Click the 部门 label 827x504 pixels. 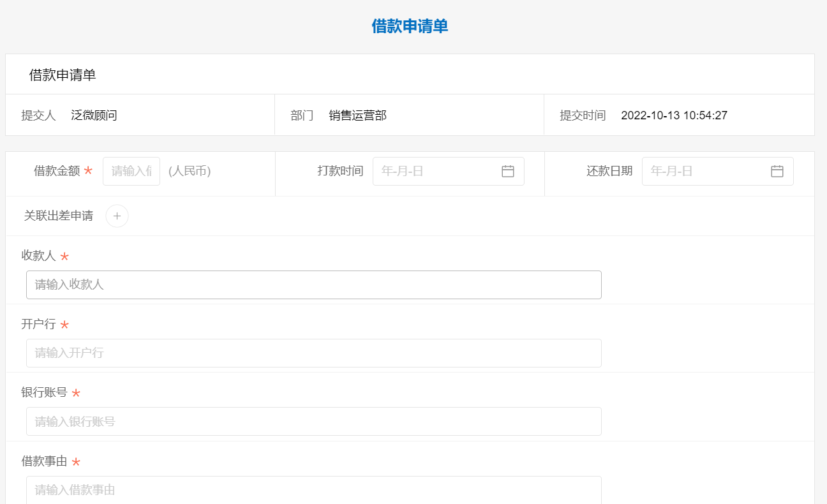(x=302, y=115)
